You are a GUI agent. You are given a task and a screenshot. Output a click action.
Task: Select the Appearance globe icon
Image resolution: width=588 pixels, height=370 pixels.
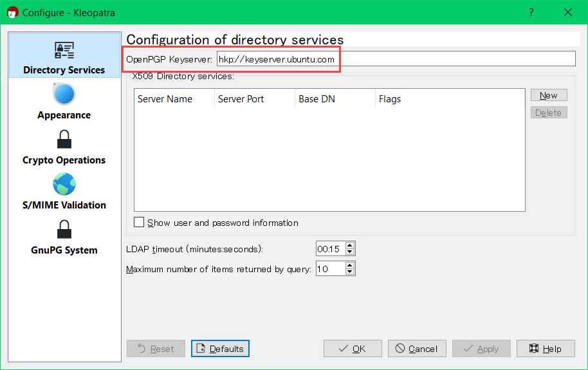64,95
